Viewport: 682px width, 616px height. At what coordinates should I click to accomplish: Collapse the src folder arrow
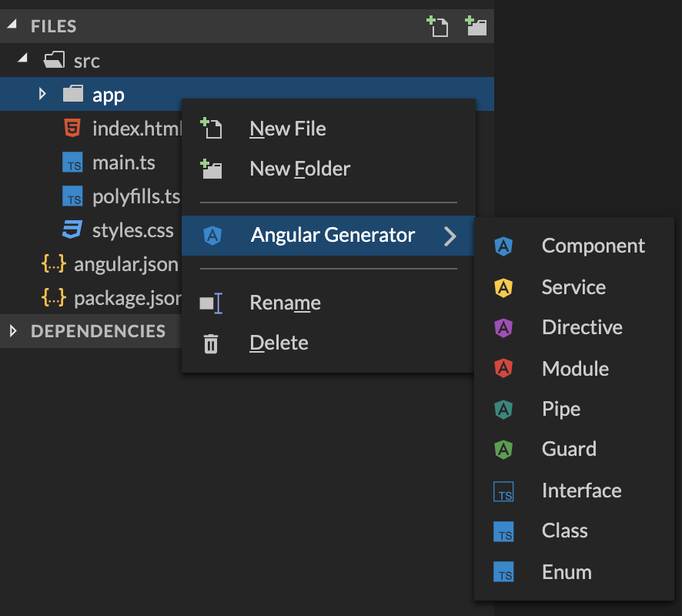22,59
